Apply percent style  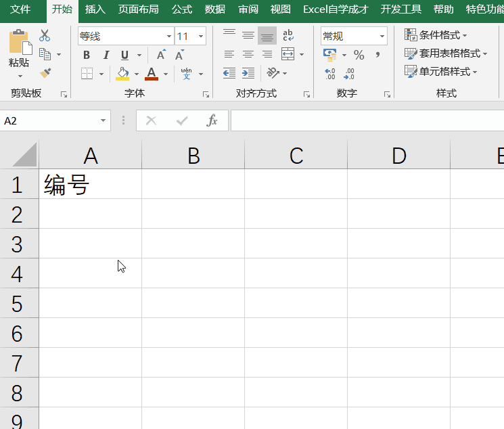click(x=359, y=55)
